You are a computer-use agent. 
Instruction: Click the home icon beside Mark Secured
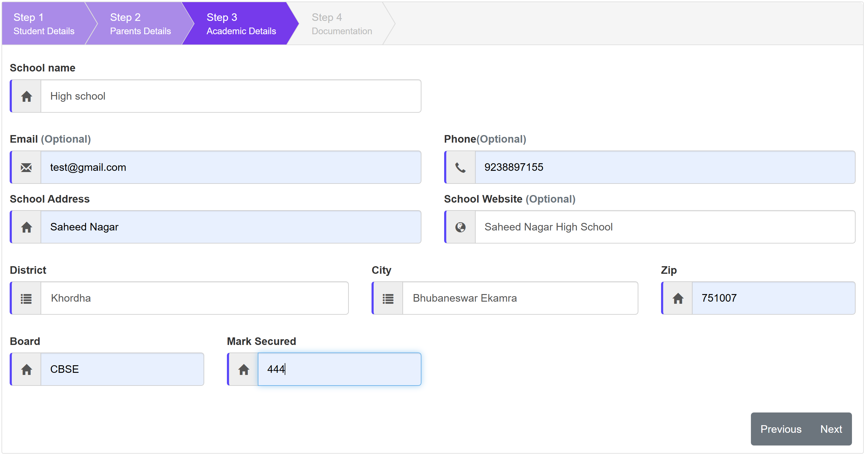click(244, 370)
